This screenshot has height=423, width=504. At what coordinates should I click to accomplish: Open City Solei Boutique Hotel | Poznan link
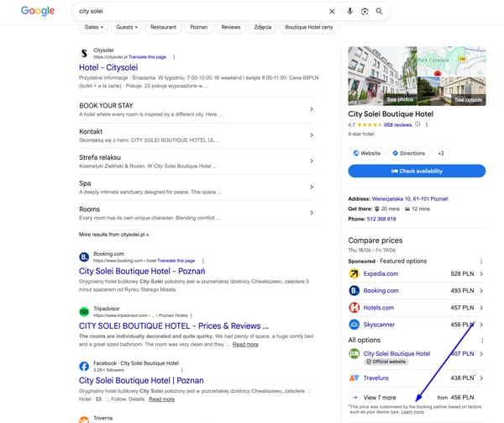(141, 381)
